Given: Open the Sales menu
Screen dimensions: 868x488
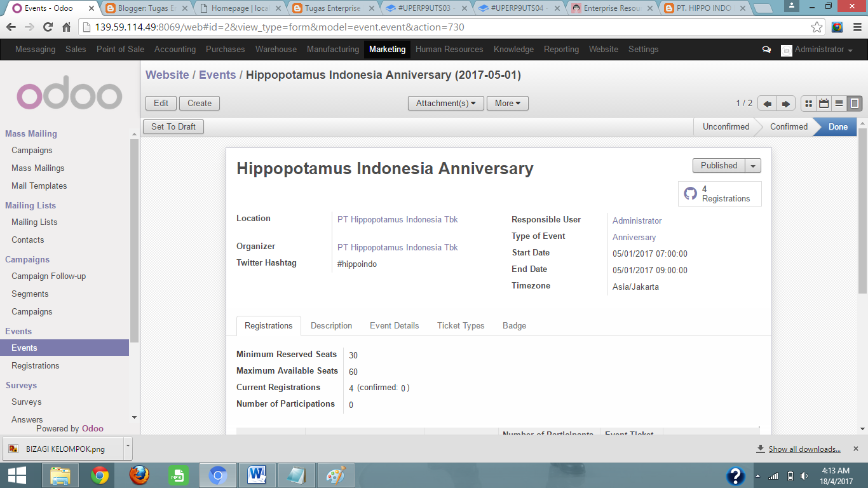Looking at the screenshot, I should 76,50.
